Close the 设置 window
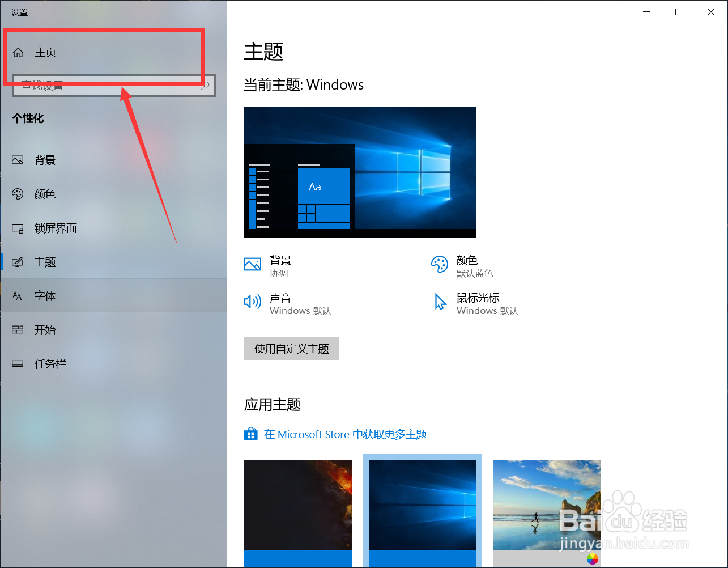This screenshot has width=728, height=568. click(x=711, y=12)
